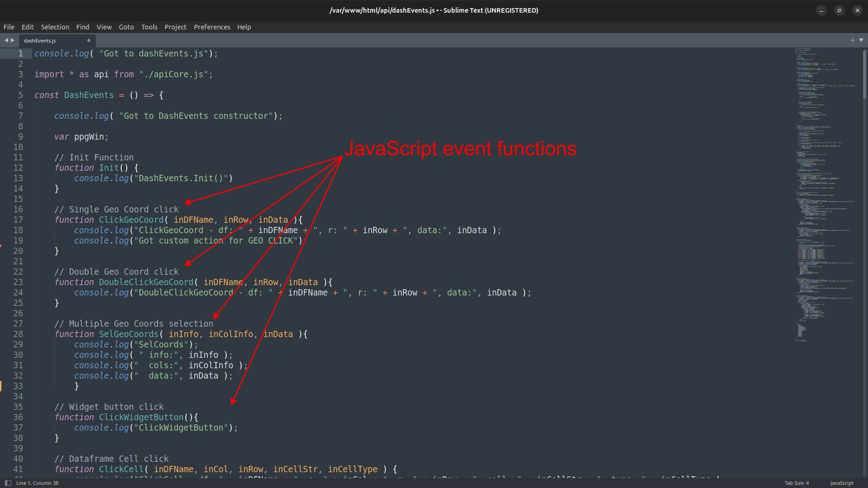Image resolution: width=868 pixels, height=488 pixels.
Task: Click the forward tab navigation arrow
Action: click(x=13, y=40)
